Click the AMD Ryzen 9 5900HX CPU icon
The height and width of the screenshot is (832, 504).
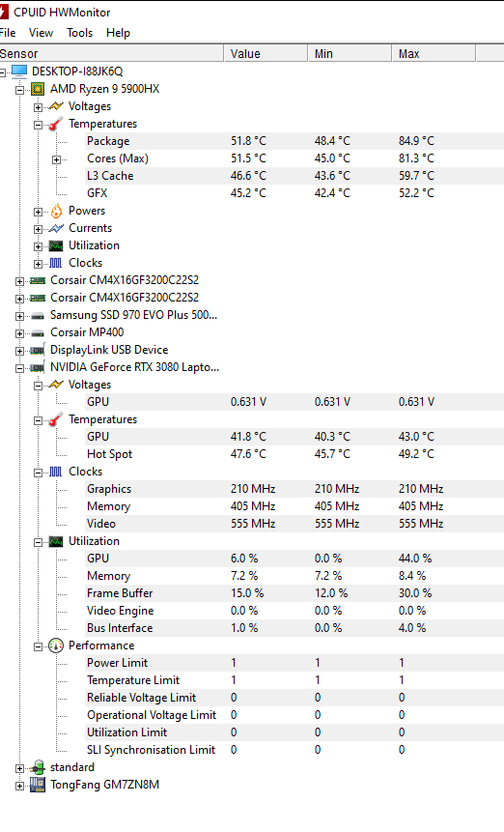point(37,89)
